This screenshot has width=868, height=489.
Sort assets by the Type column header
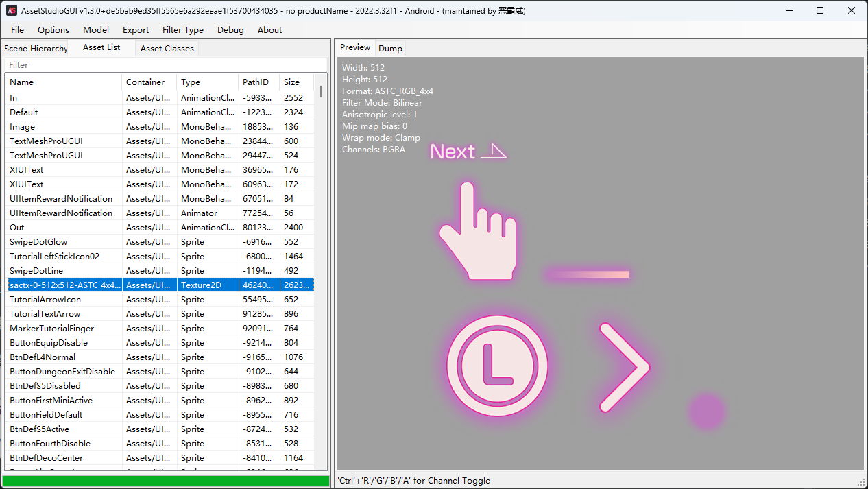tap(208, 82)
